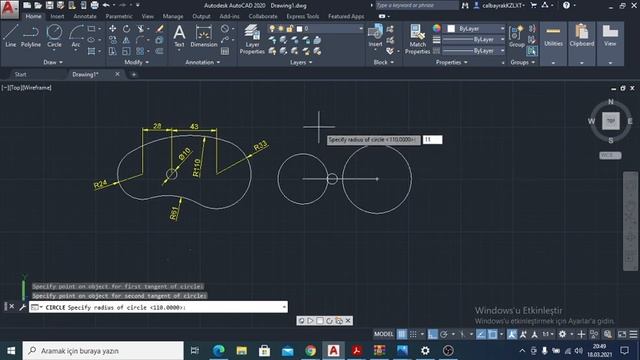Viewport: 640px width, 360px height.
Task: Switch to the Start file tab
Action: (20, 74)
